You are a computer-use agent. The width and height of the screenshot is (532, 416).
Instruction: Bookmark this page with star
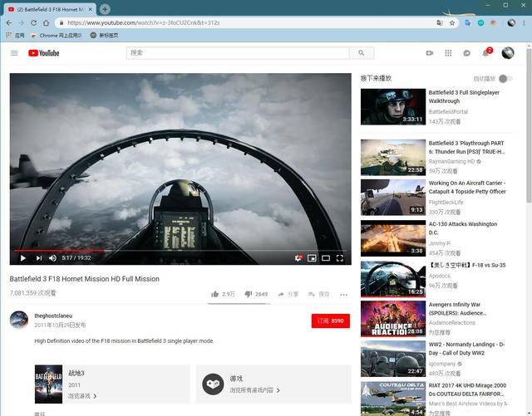tap(452, 22)
